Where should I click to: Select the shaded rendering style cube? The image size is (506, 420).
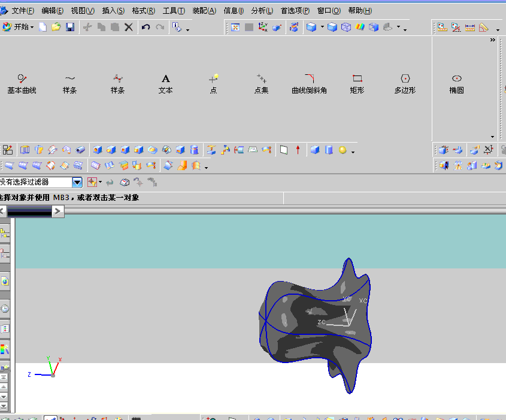(x=311, y=27)
